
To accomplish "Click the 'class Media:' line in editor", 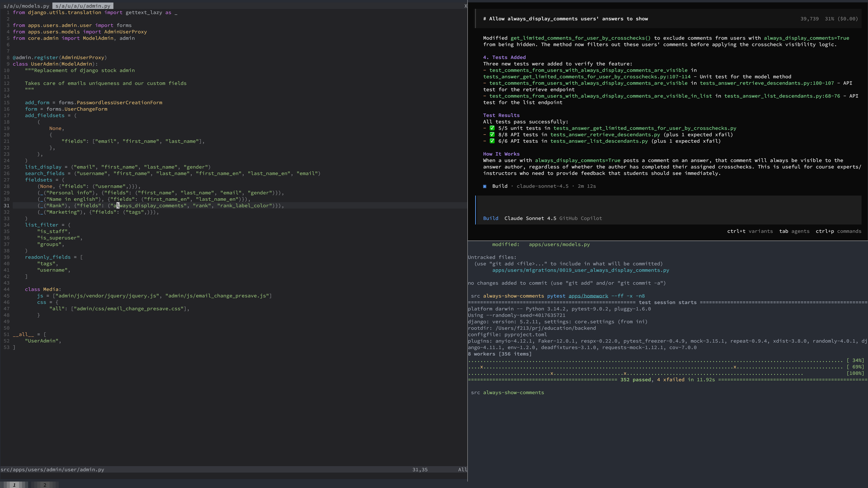I will 43,289.
